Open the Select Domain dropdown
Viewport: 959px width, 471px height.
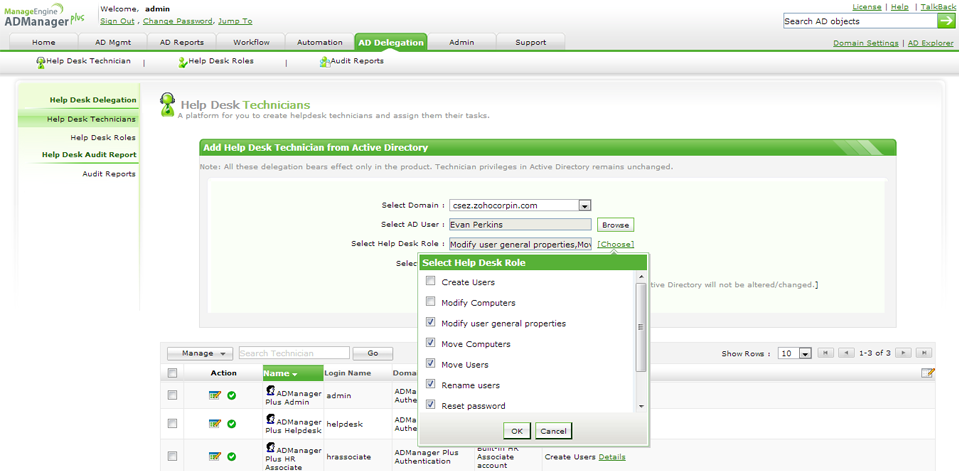(x=584, y=206)
